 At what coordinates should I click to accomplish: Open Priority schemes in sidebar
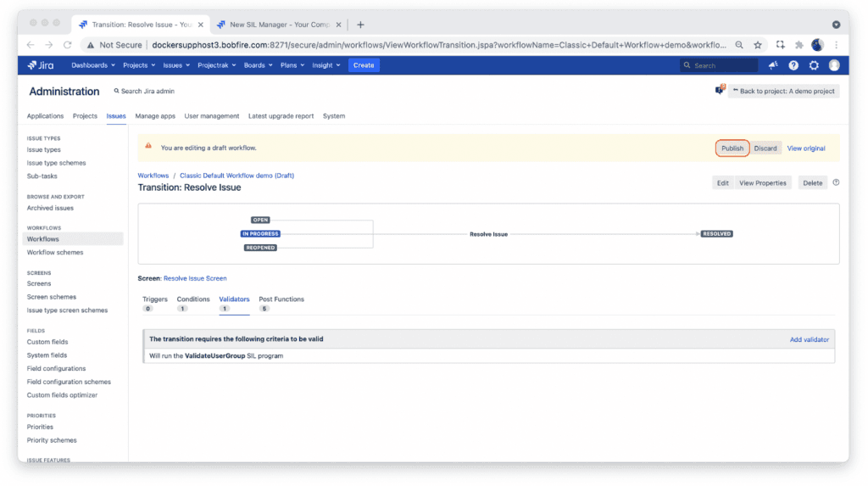click(x=52, y=440)
